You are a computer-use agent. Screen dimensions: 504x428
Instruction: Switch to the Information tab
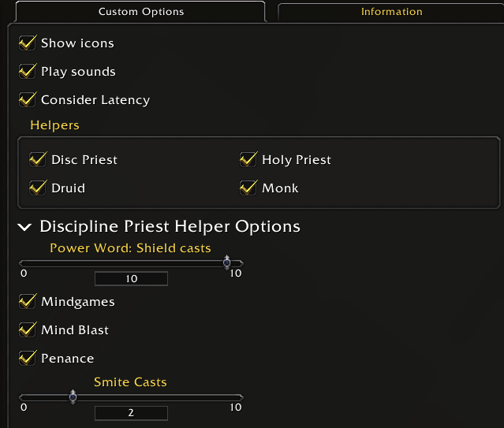click(391, 12)
